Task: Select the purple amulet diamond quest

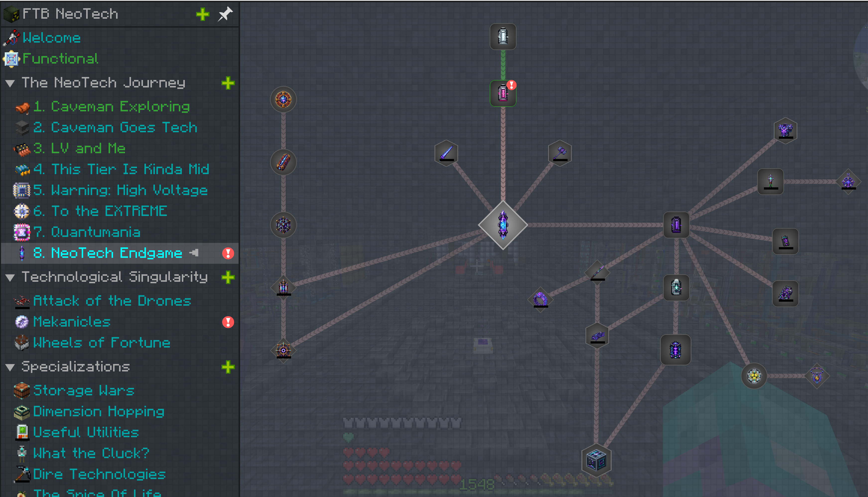Action: click(817, 376)
